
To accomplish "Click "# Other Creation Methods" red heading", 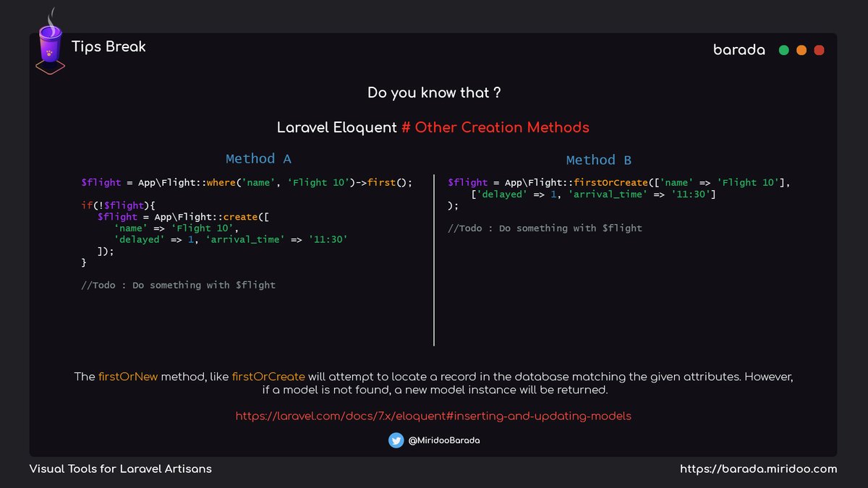I will (495, 127).
